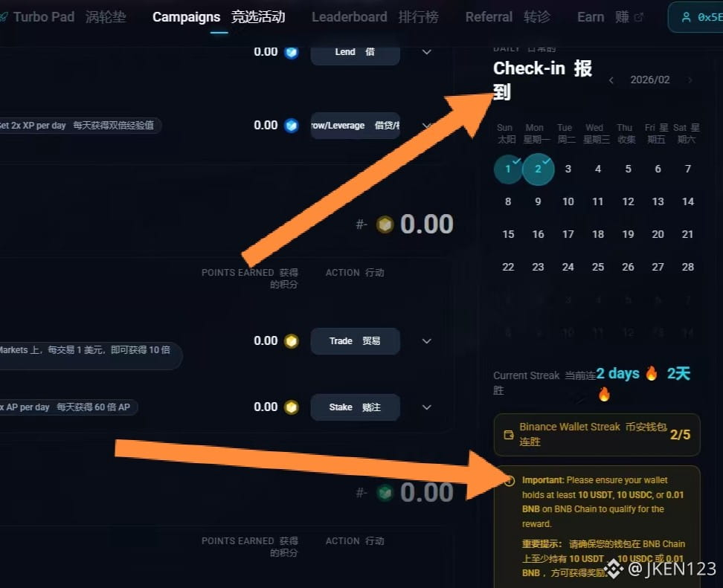Toggle checked-in day 1 on calendar
Screen dimensions: 723x588
(x=508, y=169)
